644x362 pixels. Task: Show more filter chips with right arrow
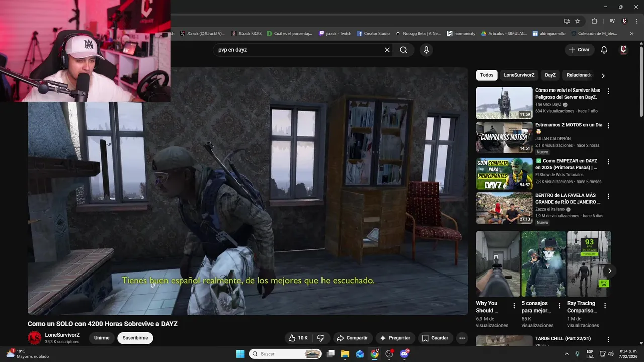pos(603,76)
